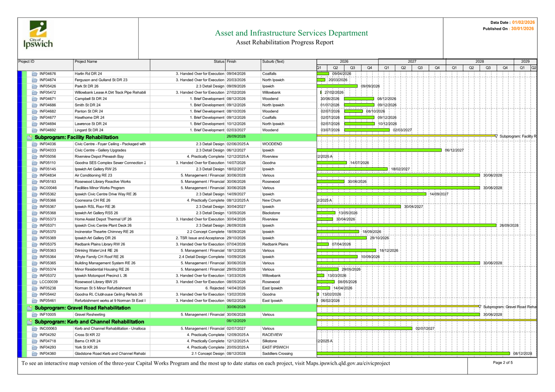555x392 pixels.
Task: Select the Ipswich Art Gallery RW 25 row
Action: click(96, 169)
